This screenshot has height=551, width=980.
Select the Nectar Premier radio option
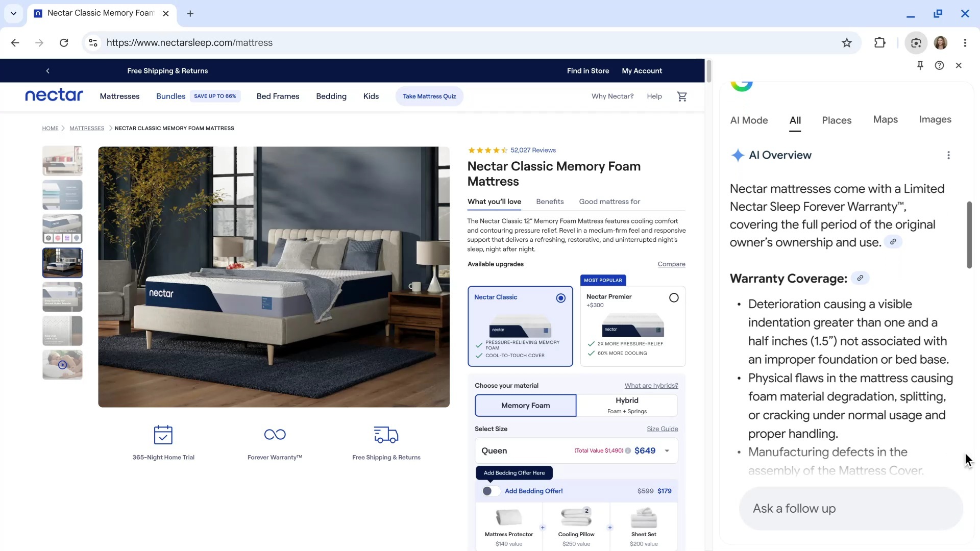[674, 298]
